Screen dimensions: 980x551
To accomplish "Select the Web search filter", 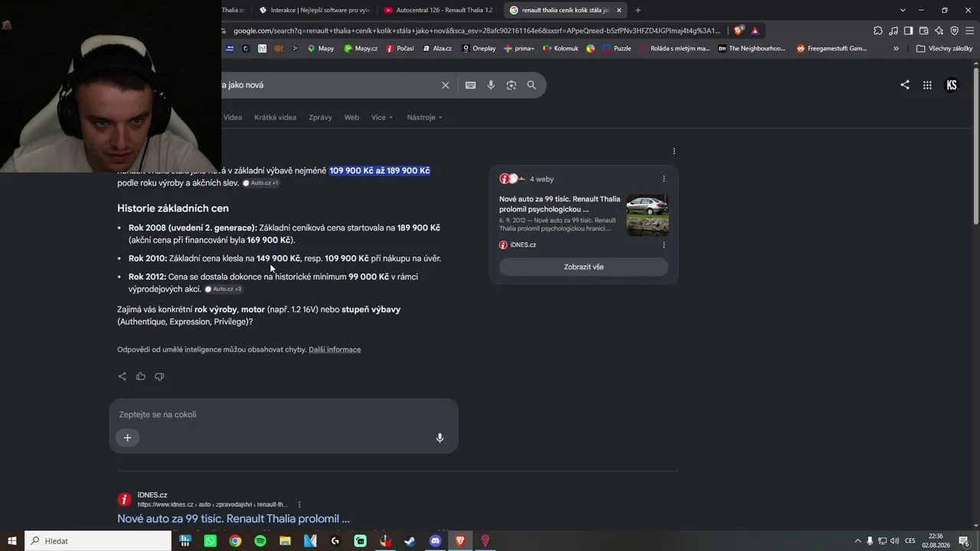I will pos(351,117).
